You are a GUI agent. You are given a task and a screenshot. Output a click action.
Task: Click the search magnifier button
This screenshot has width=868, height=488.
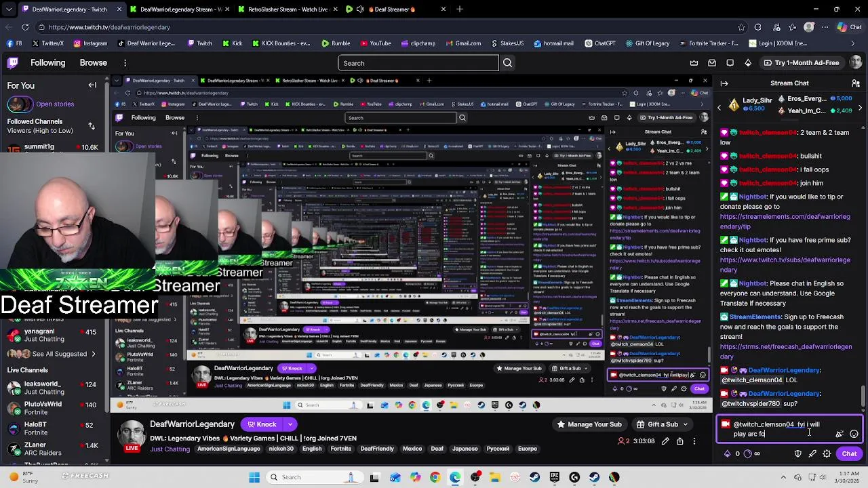coord(507,63)
